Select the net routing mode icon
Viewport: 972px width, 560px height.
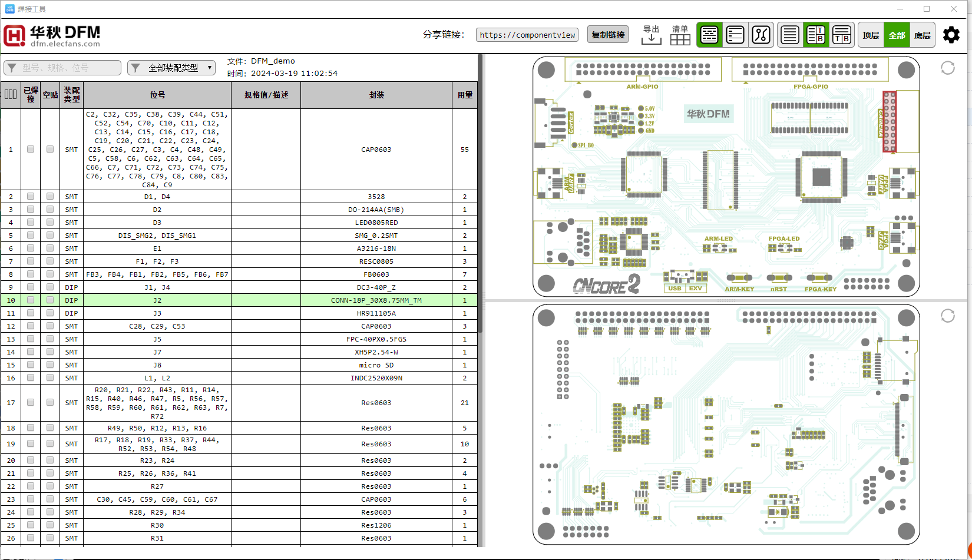pos(761,35)
